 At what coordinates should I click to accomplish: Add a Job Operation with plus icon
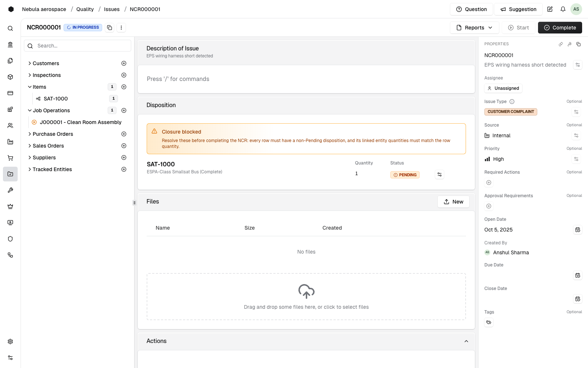[x=124, y=110]
